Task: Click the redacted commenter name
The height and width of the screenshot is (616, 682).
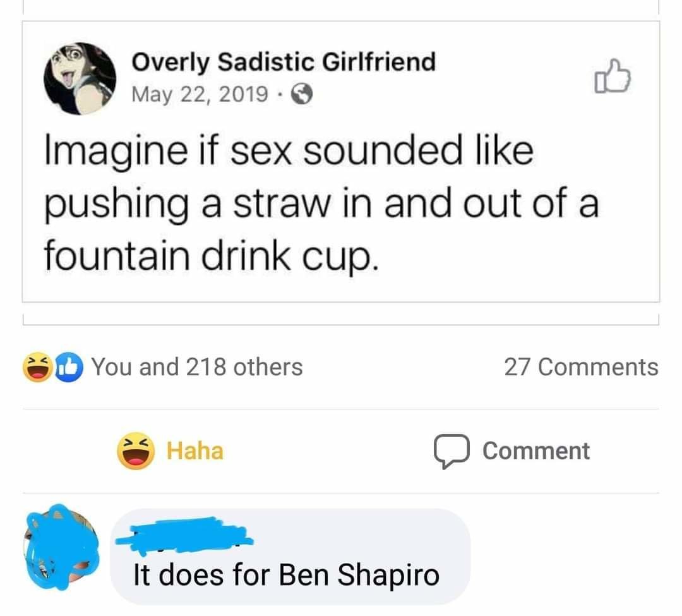Action: pyautogui.click(x=183, y=532)
